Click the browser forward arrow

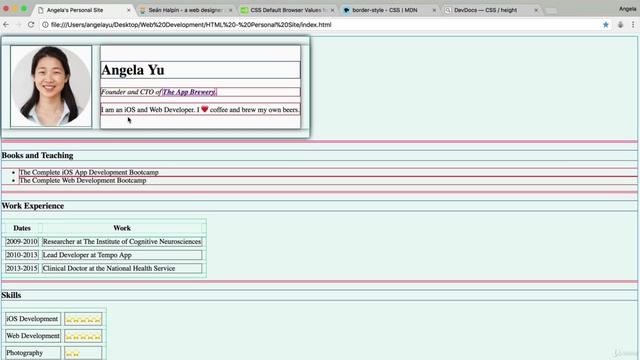[x=18, y=24]
